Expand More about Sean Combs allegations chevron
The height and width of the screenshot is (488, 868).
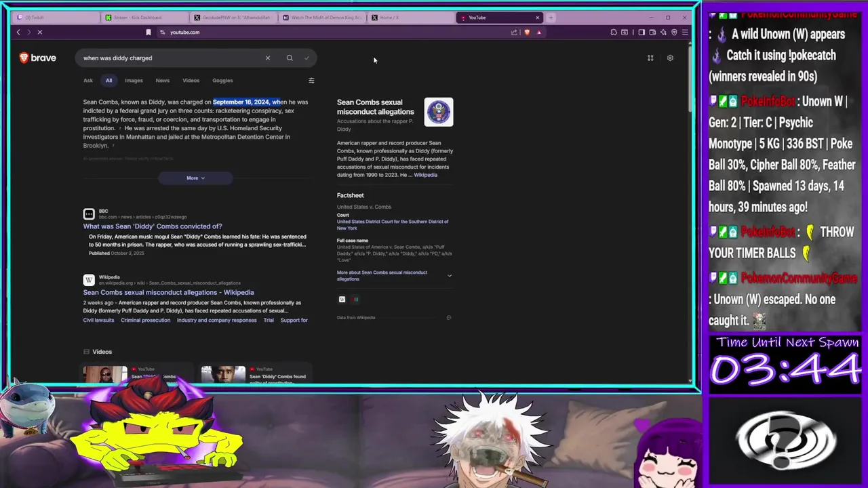[x=449, y=276]
